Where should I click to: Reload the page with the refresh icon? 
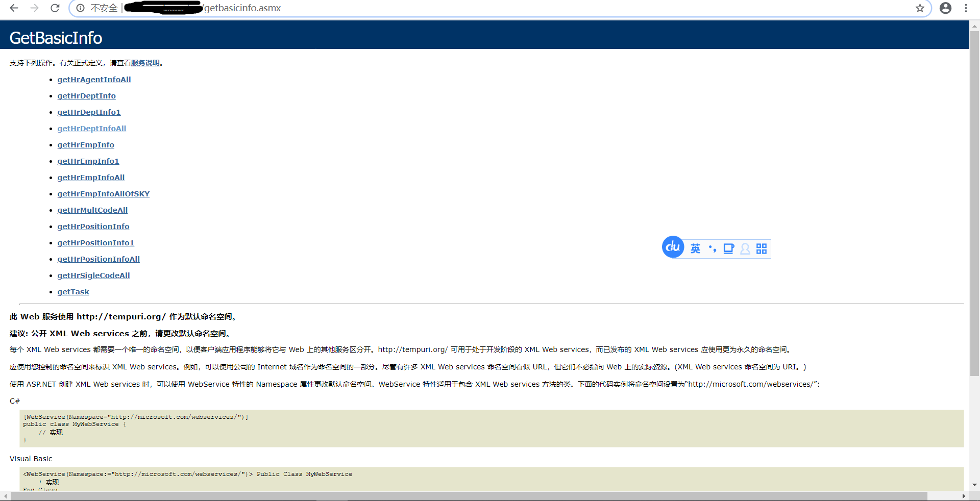[55, 8]
